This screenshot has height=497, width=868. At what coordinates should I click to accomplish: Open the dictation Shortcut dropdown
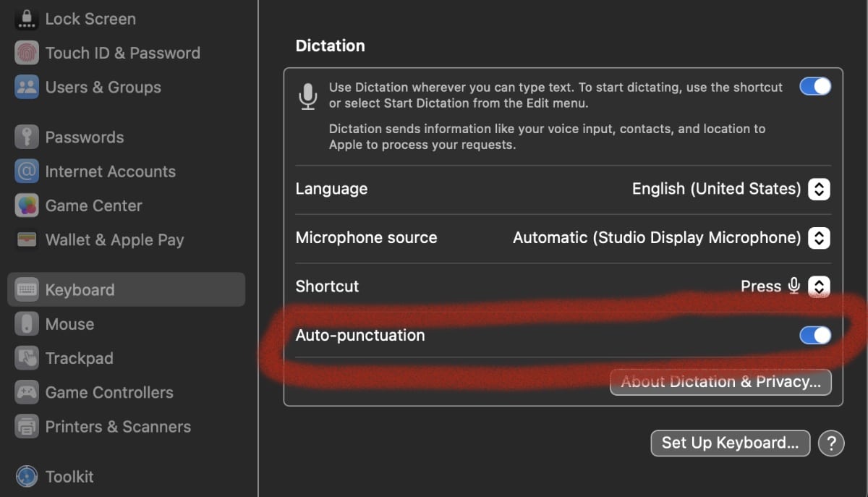(818, 286)
